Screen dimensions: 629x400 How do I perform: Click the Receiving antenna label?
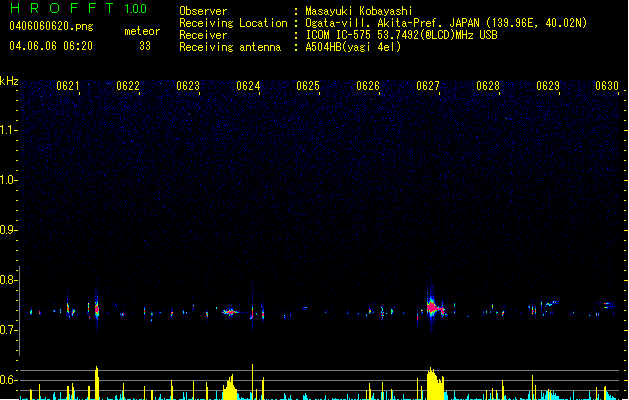click(230, 47)
